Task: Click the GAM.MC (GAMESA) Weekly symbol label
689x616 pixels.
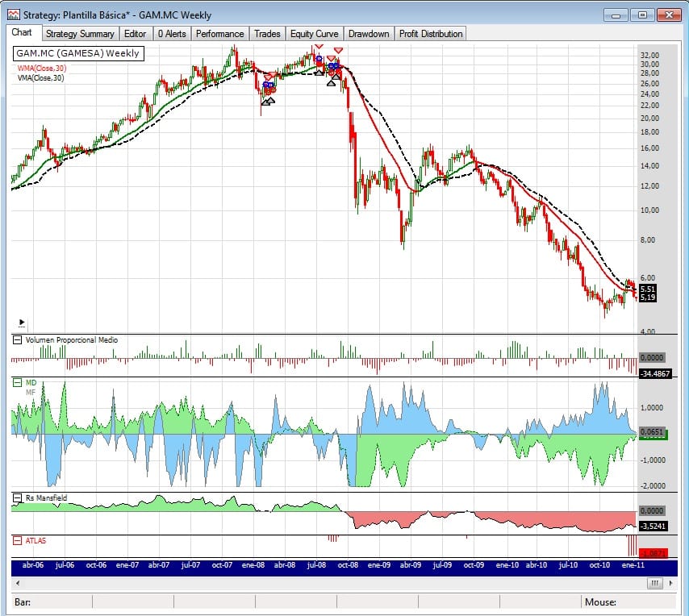Action: [x=77, y=53]
